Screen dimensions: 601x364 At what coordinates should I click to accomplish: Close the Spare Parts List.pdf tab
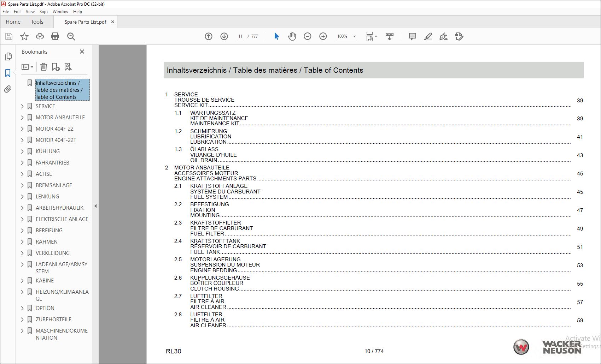pos(112,22)
